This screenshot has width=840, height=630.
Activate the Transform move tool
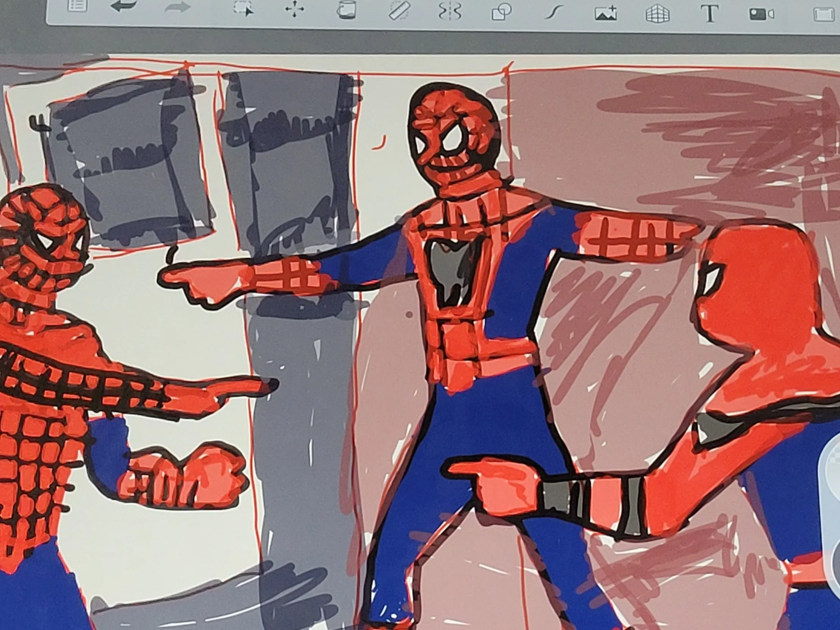295,9
